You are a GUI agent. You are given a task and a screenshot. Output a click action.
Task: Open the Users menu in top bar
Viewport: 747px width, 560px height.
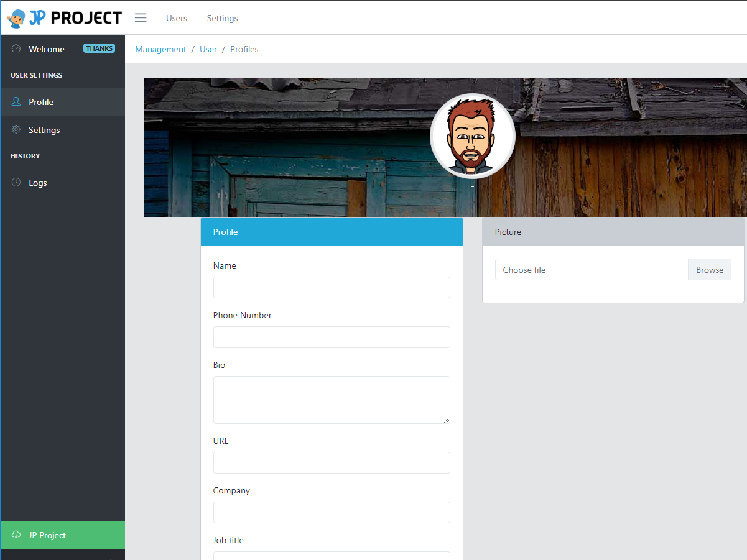click(176, 18)
